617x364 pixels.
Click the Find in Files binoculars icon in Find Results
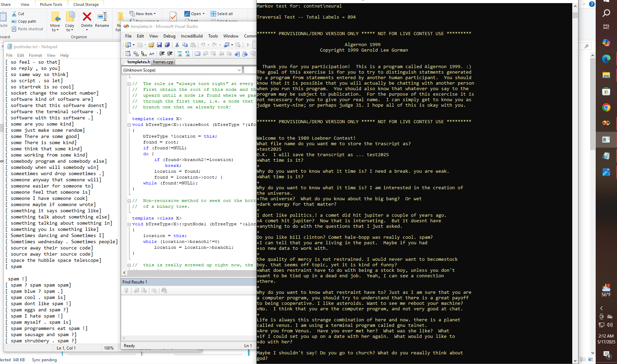(x=164, y=291)
